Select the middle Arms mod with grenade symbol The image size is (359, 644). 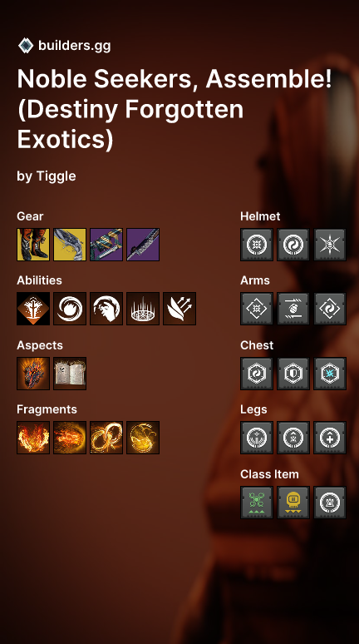[x=293, y=309]
